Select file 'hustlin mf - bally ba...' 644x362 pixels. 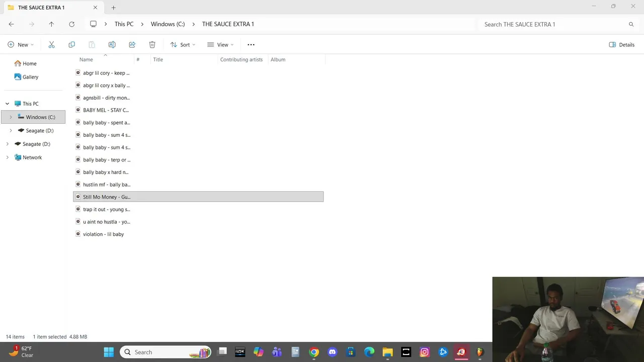[x=198, y=185]
